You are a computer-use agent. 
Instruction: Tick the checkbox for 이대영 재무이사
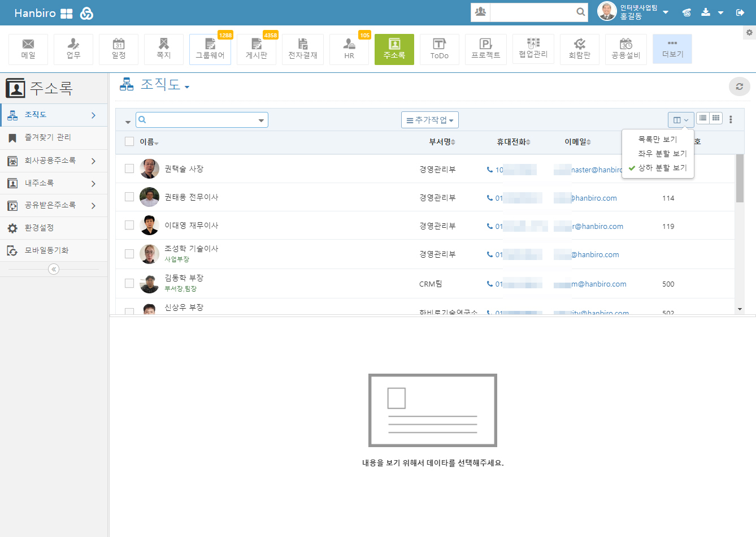pyautogui.click(x=129, y=225)
